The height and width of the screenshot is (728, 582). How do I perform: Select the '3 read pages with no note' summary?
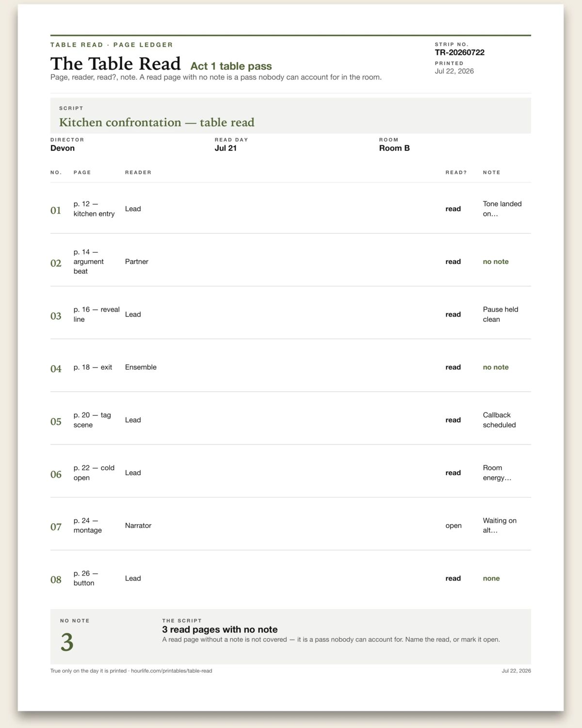220,629
